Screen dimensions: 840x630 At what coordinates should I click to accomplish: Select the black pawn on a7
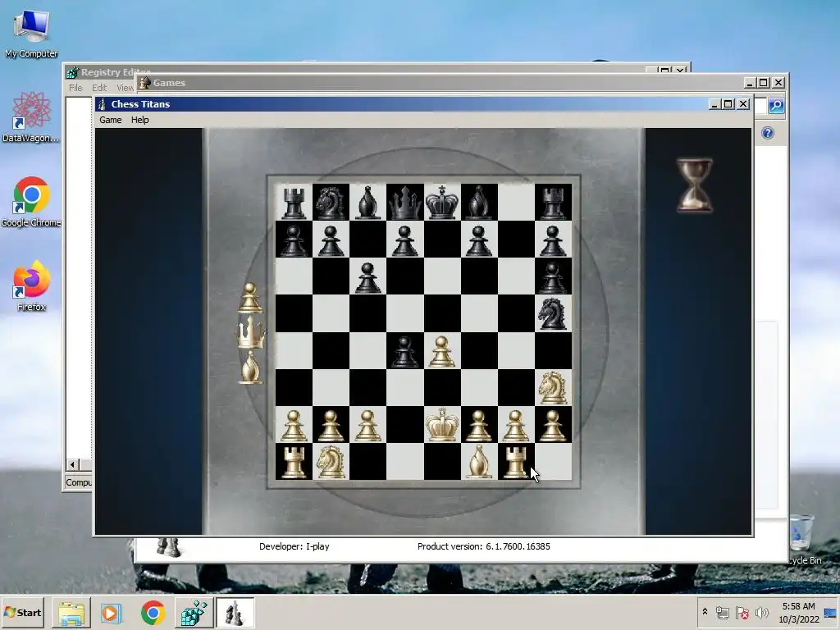click(294, 239)
